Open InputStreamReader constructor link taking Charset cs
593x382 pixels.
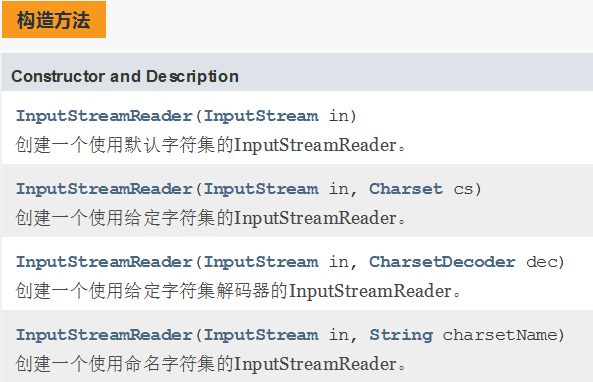click(x=104, y=189)
